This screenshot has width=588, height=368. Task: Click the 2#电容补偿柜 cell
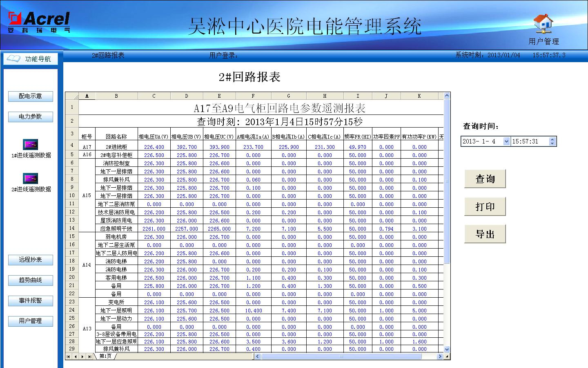[116, 155]
